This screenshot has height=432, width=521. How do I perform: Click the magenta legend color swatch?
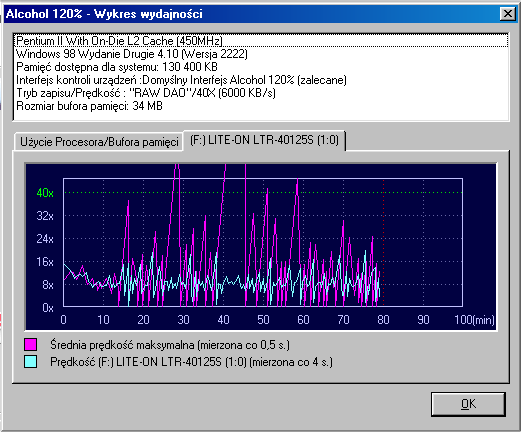coord(30,344)
